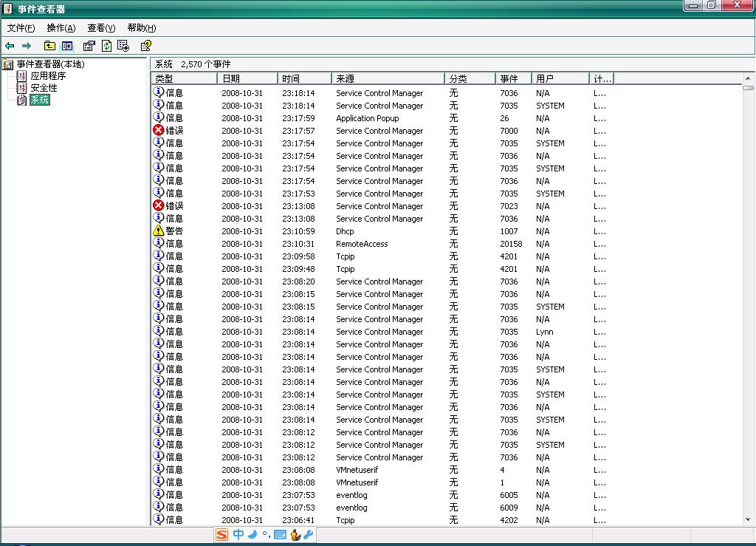Click the Export list toolbar icon
756x546 pixels.
tap(123, 46)
